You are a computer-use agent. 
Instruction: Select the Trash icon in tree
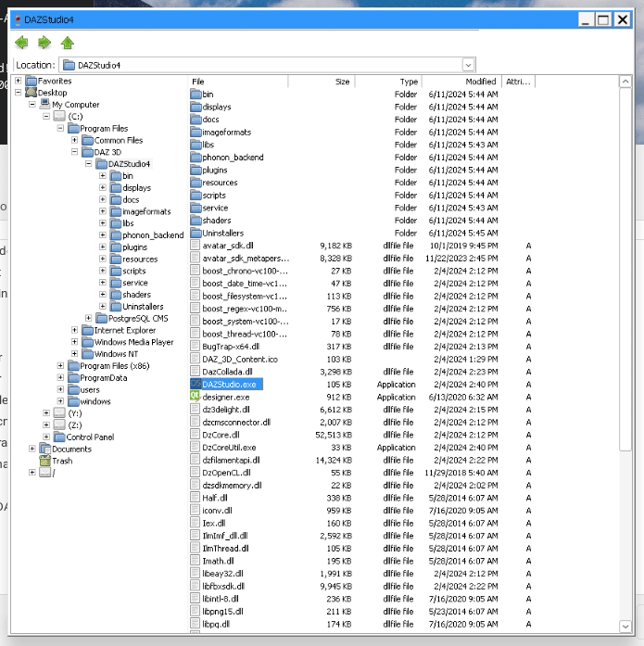(x=44, y=461)
